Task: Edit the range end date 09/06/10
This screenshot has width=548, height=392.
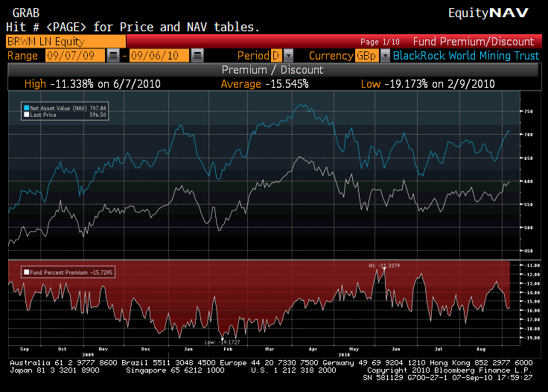Action: click(x=159, y=56)
